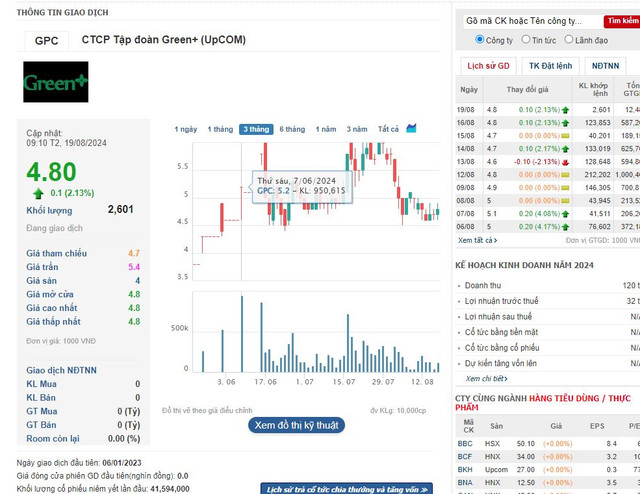
Task: Click the Giá trần value 5.4
Action: coord(134,267)
